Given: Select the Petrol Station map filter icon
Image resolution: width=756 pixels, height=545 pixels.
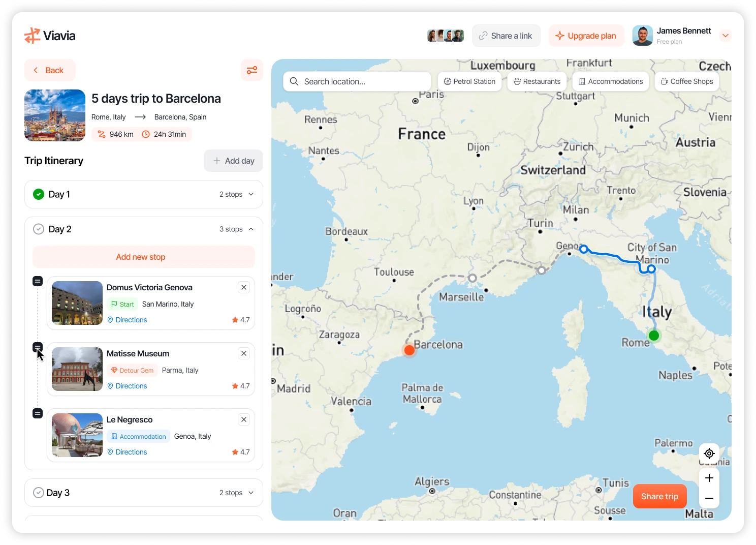Looking at the screenshot, I should (448, 81).
